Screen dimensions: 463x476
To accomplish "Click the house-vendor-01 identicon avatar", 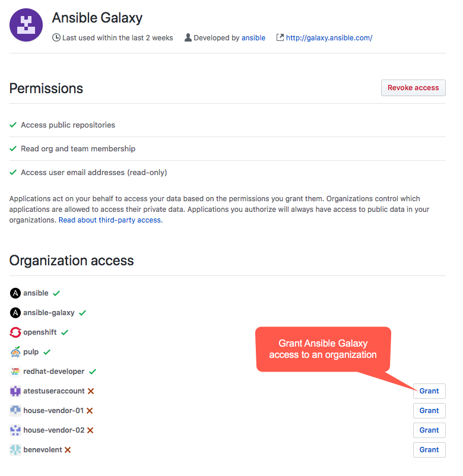I will (15, 411).
